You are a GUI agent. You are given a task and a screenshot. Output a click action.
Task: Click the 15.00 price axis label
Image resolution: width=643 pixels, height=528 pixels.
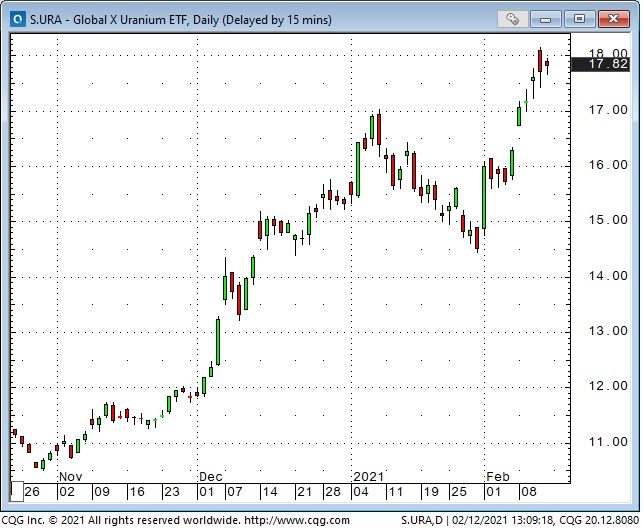tap(608, 220)
